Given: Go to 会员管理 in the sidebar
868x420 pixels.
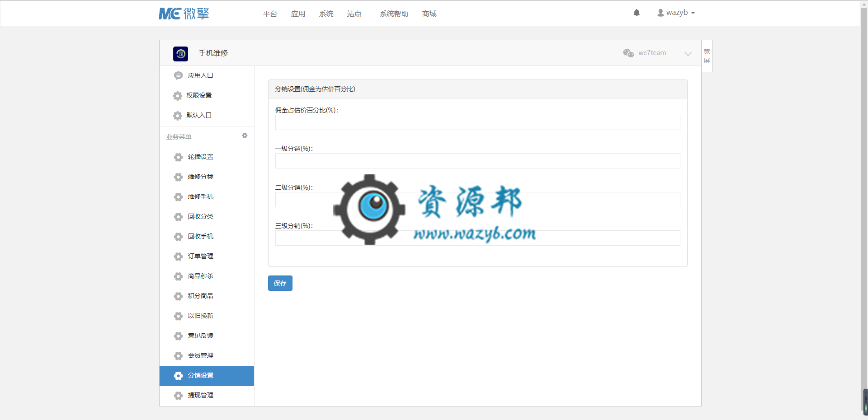Looking at the screenshot, I should point(207,356).
